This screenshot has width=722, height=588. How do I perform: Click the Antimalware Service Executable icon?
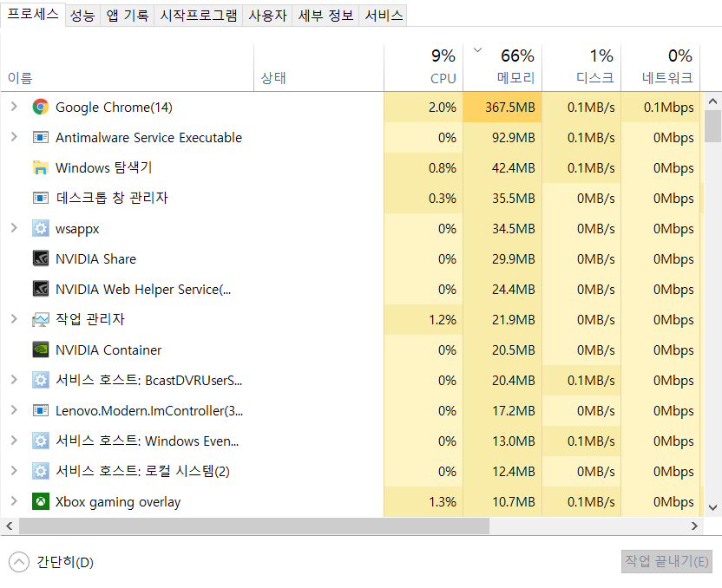tap(41, 137)
